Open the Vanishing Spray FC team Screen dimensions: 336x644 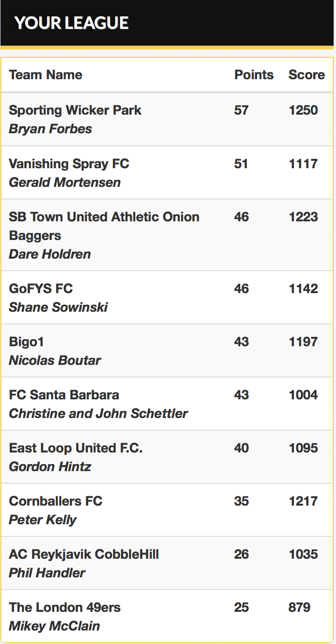(69, 164)
